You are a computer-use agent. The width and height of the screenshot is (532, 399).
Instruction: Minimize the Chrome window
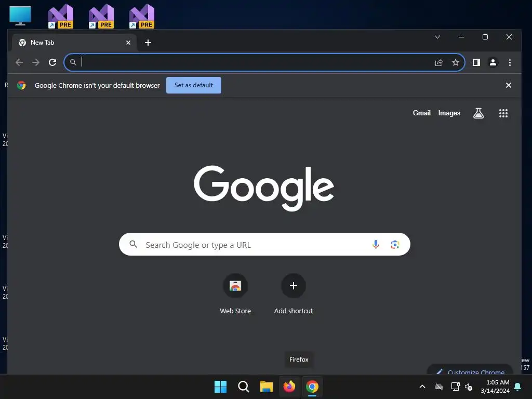(461, 37)
